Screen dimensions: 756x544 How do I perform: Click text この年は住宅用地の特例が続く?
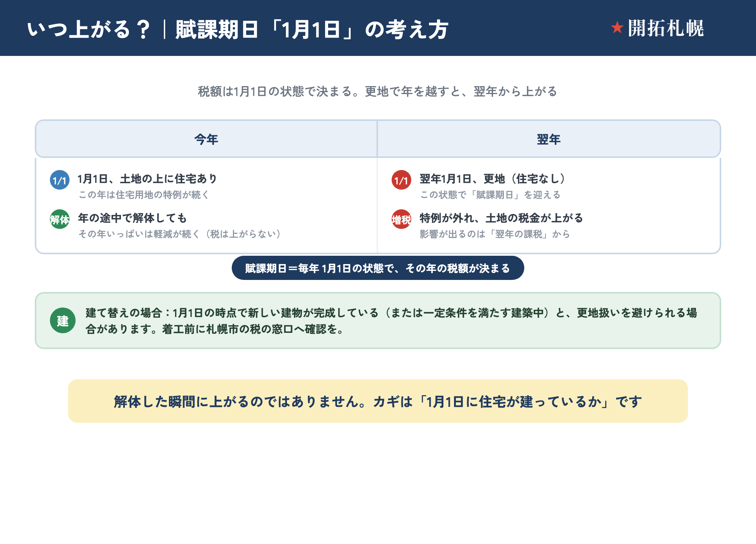144,195
